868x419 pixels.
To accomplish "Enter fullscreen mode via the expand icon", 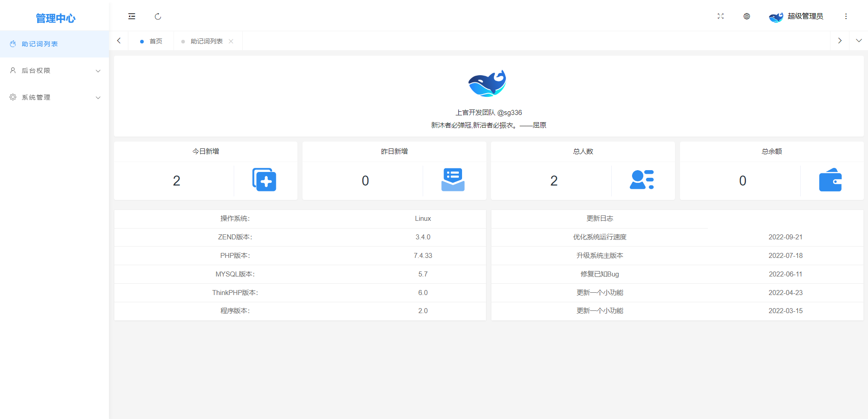I will [721, 16].
